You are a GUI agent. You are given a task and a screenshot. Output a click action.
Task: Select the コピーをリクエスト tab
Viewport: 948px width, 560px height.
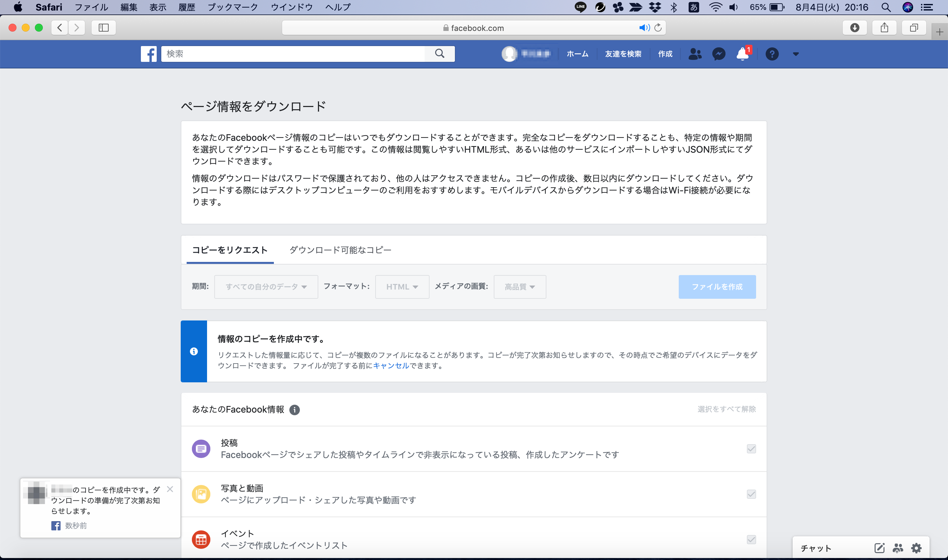click(x=230, y=250)
